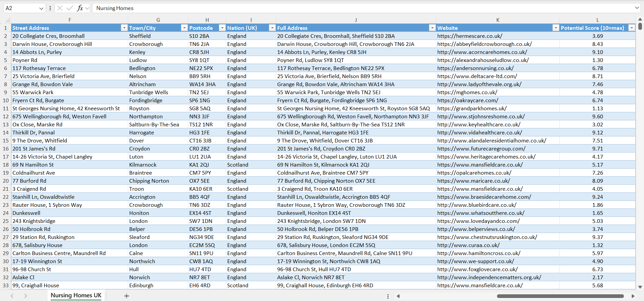Open the Nation (UK) filter dropdown
The height and width of the screenshot is (301, 644).
(x=272, y=28)
